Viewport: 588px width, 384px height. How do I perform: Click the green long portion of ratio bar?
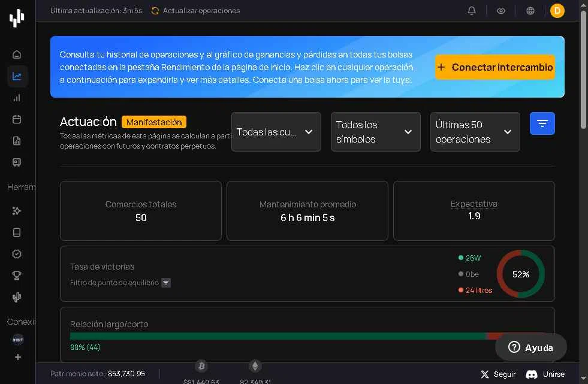[x=278, y=336]
